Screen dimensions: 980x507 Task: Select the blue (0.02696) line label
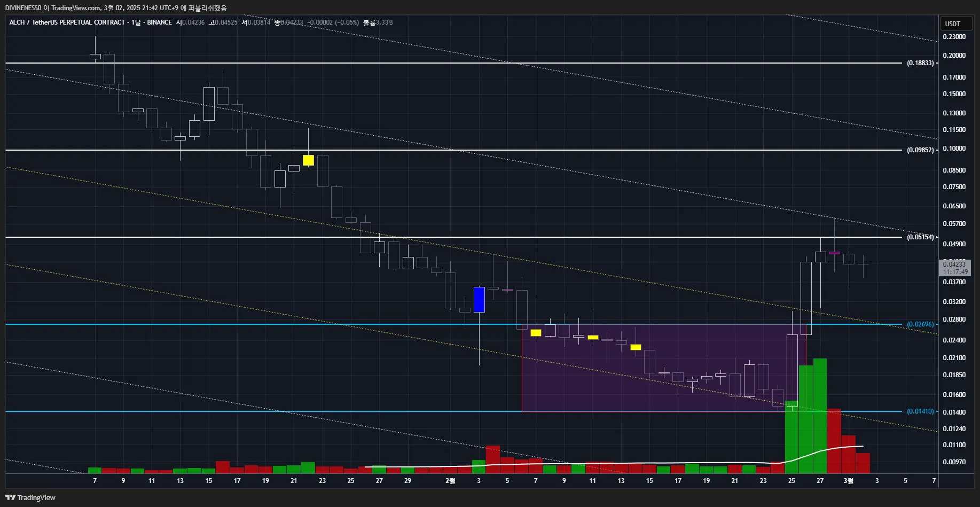pyautogui.click(x=920, y=324)
